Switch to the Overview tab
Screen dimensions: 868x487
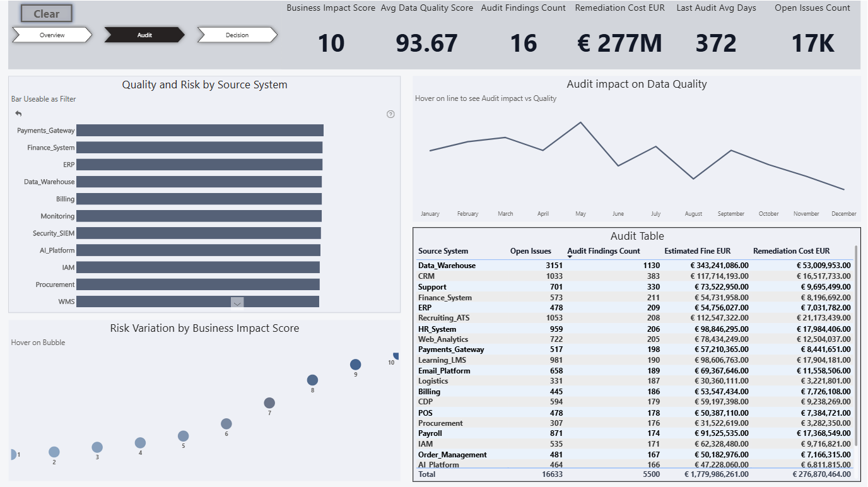pos(52,35)
